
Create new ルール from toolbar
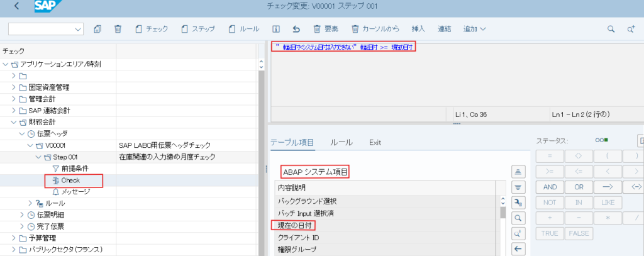click(x=244, y=29)
